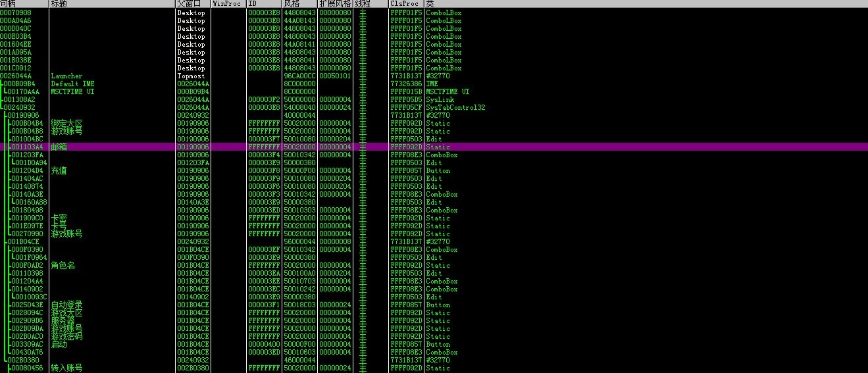Select tree node 00110398
This screenshot has width=868, height=373.
coord(28,274)
